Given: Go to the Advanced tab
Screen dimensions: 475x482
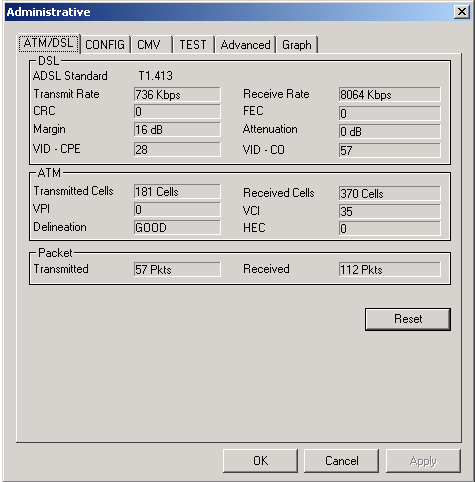Looking at the screenshot, I should point(245,45).
